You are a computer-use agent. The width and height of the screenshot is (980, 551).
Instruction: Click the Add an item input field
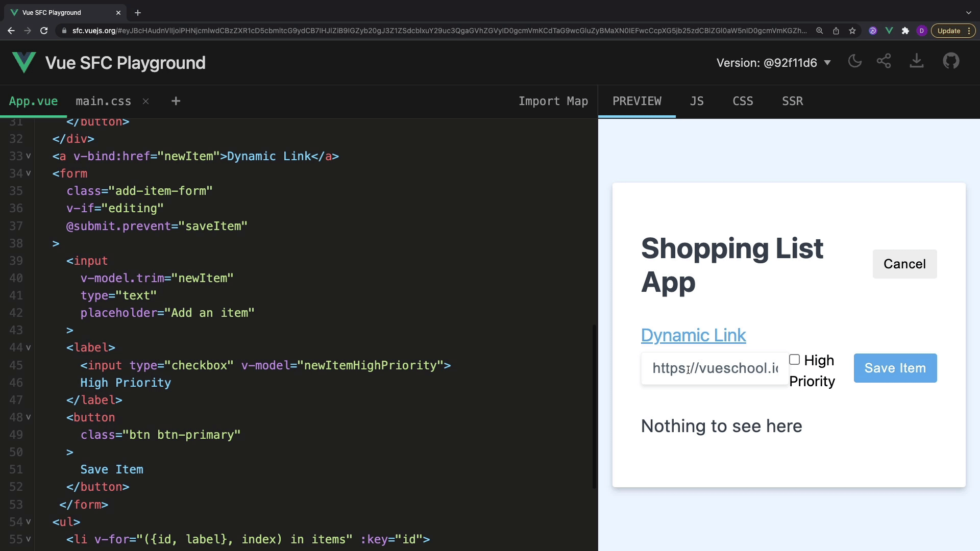[x=715, y=368]
